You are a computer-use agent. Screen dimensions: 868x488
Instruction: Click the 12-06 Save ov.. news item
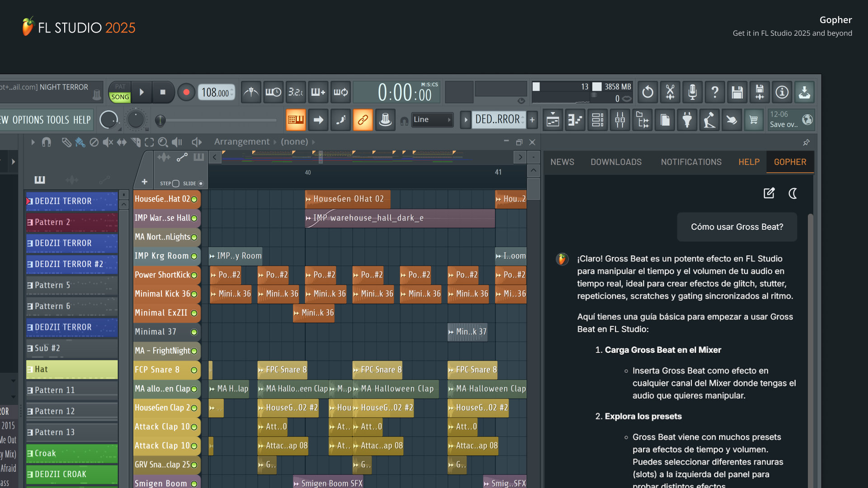[x=791, y=120]
